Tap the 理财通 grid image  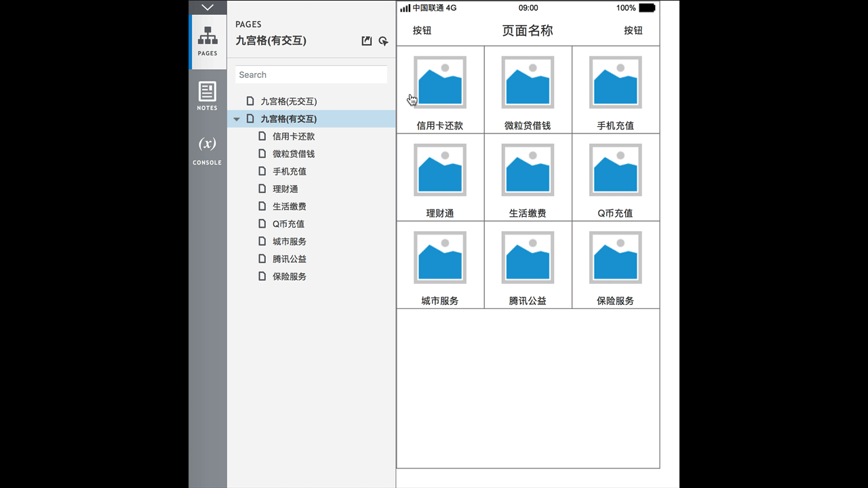click(440, 169)
